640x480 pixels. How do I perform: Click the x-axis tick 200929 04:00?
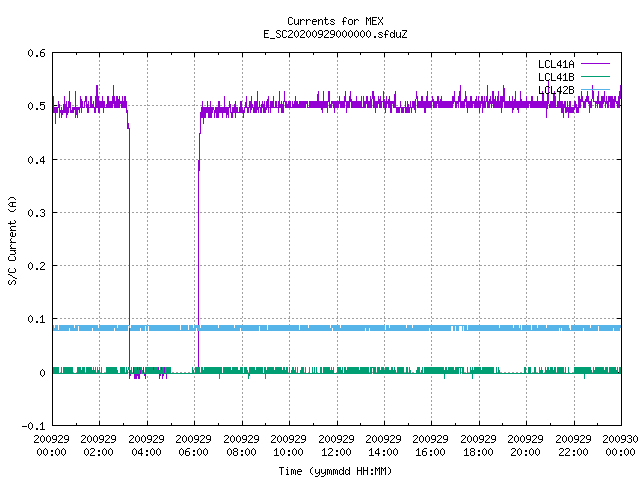point(146,445)
